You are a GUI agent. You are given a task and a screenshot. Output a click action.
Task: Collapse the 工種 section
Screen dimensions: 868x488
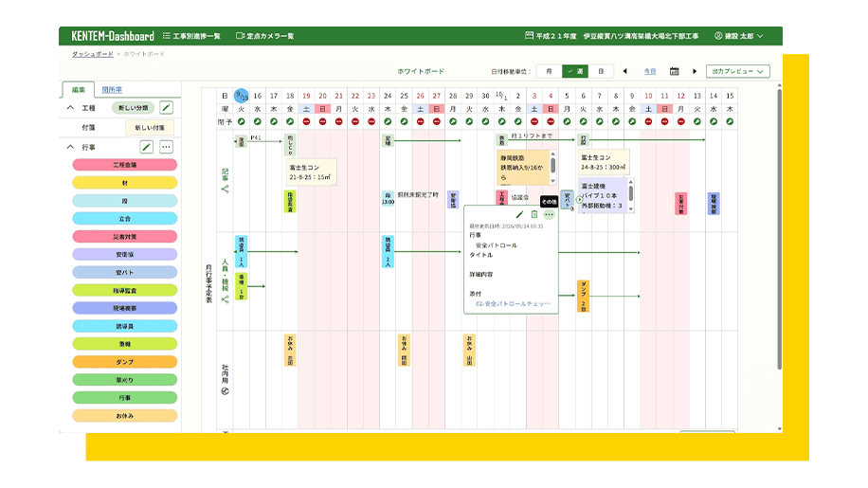click(x=70, y=107)
